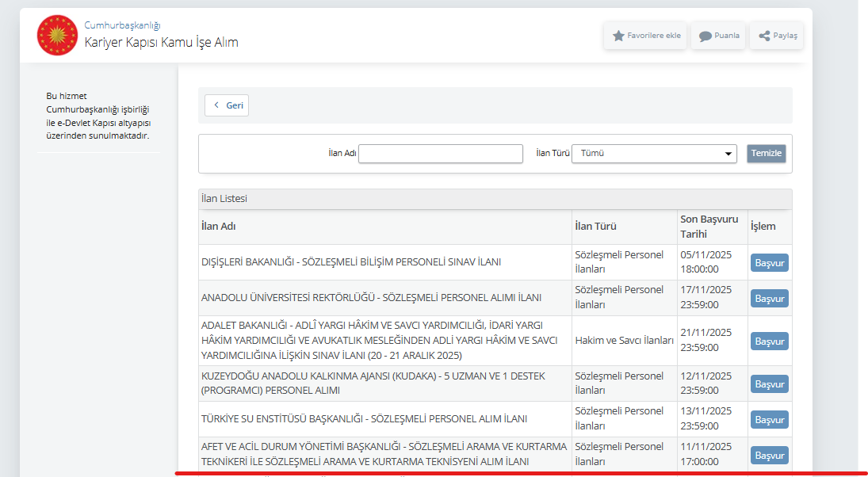Sort by İlan Adı column header

click(x=219, y=227)
